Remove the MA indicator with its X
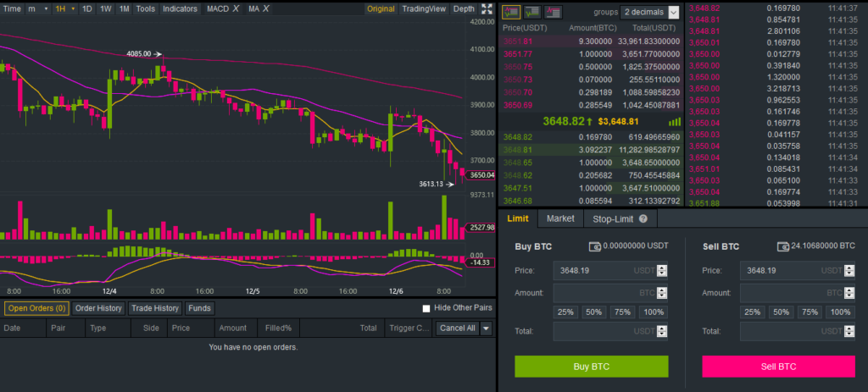This screenshot has height=392, width=868. click(x=266, y=8)
